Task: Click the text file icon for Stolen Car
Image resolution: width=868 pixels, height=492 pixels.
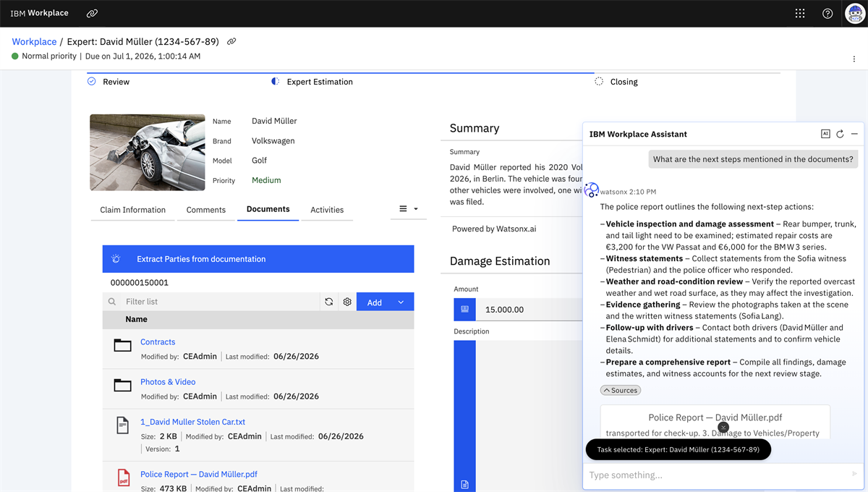Action: coord(123,425)
